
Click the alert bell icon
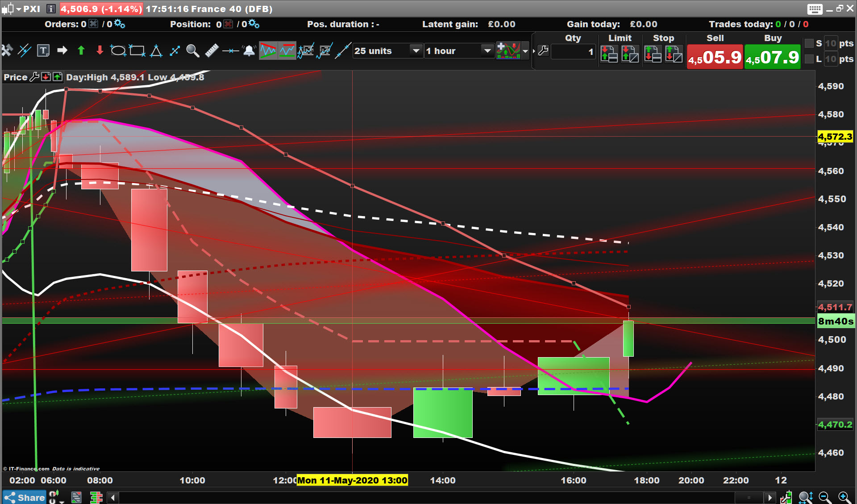click(249, 51)
